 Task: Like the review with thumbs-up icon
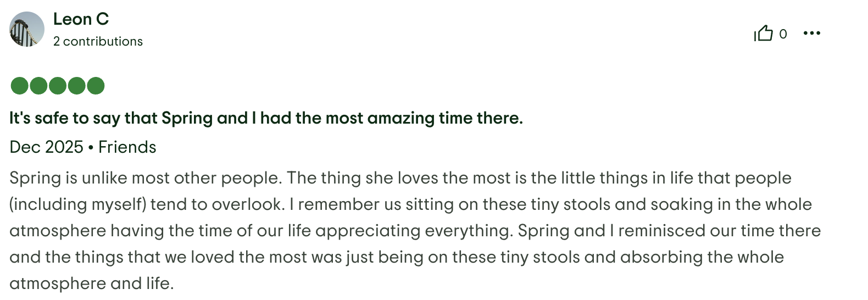click(763, 34)
